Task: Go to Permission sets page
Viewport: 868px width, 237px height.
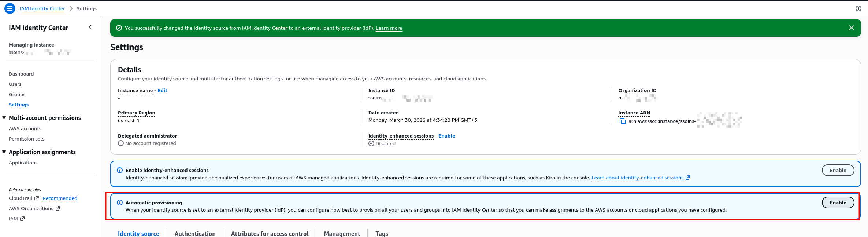Action: pyautogui.click(x=27, y=139)
